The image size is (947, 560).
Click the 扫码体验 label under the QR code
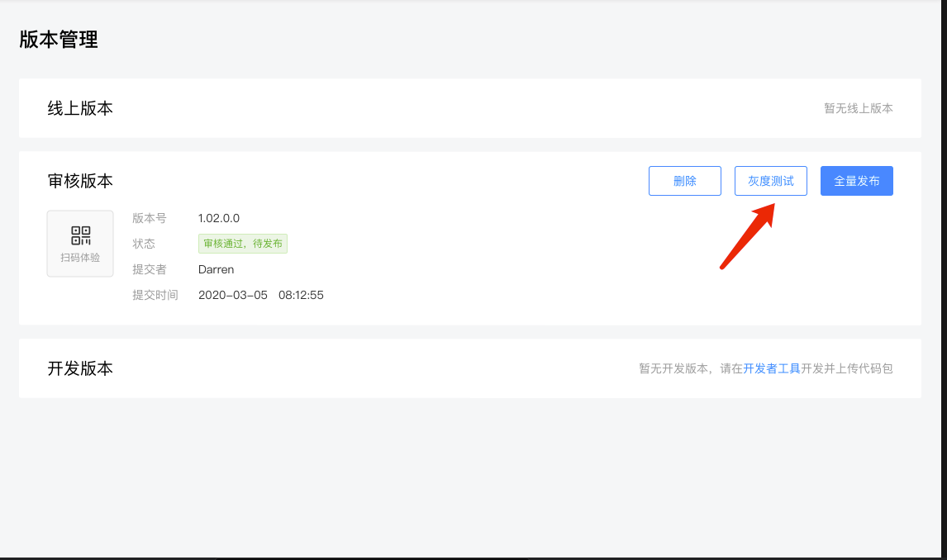coord(80,258)
